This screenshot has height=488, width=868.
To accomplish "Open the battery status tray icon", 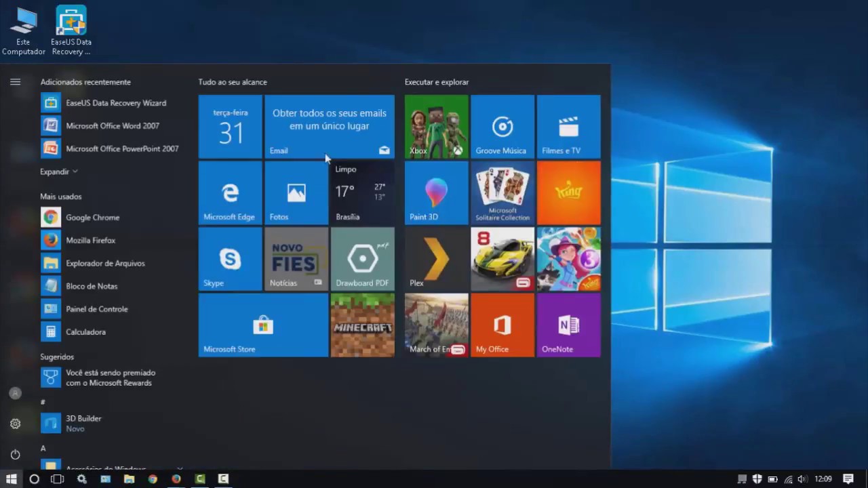I will coord(772,479).
